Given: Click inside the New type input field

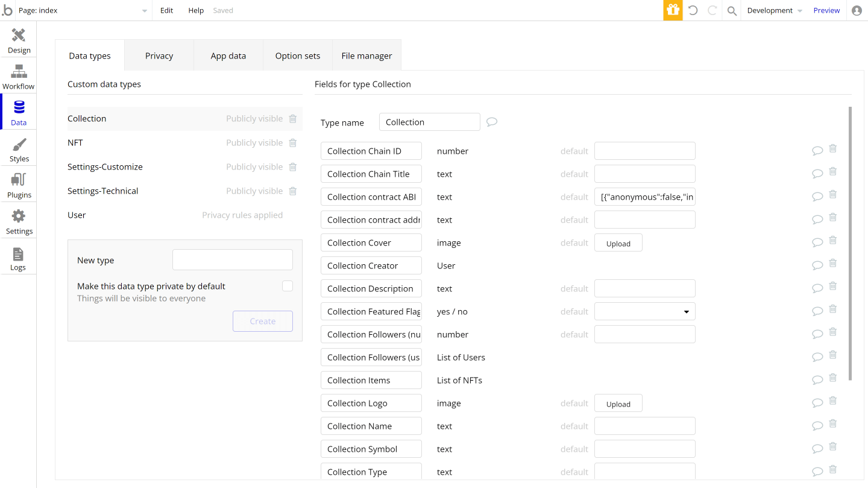Looking at the screenshot, I should pos(232,259).
